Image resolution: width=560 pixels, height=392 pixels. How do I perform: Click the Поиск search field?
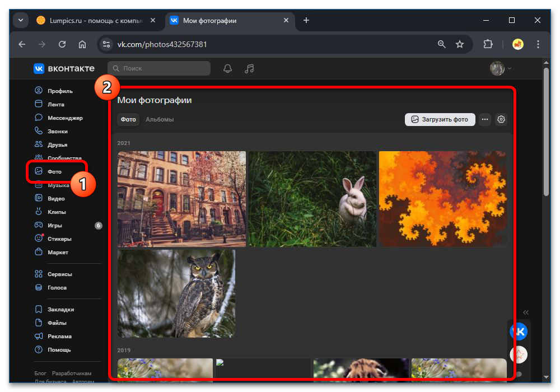(x=159, y=68)
